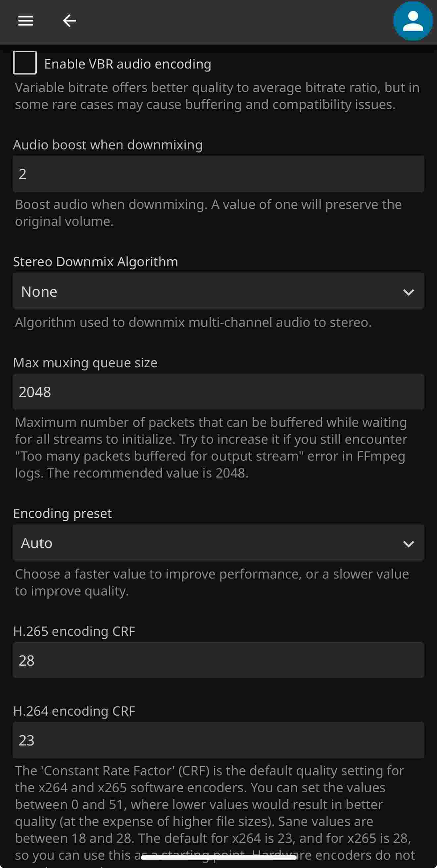Click the chevron beside the 'None' selection
The image size is (437, 868).
click(x=408, y=292)
